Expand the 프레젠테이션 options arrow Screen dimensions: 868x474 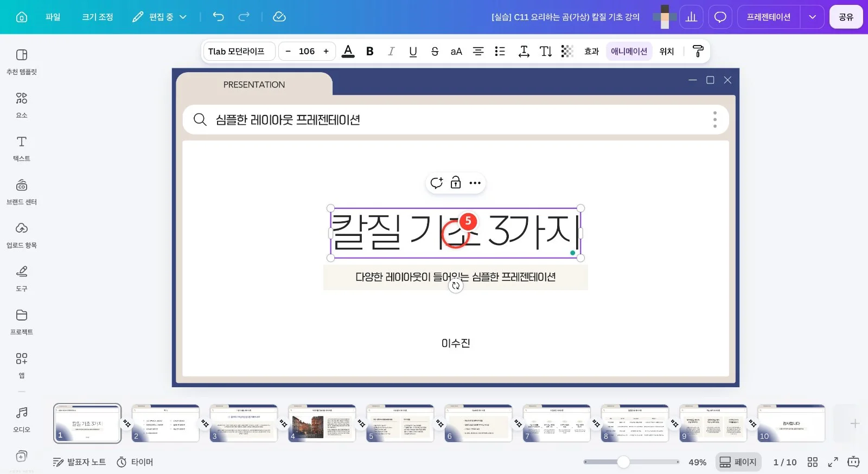pos(812,17)
